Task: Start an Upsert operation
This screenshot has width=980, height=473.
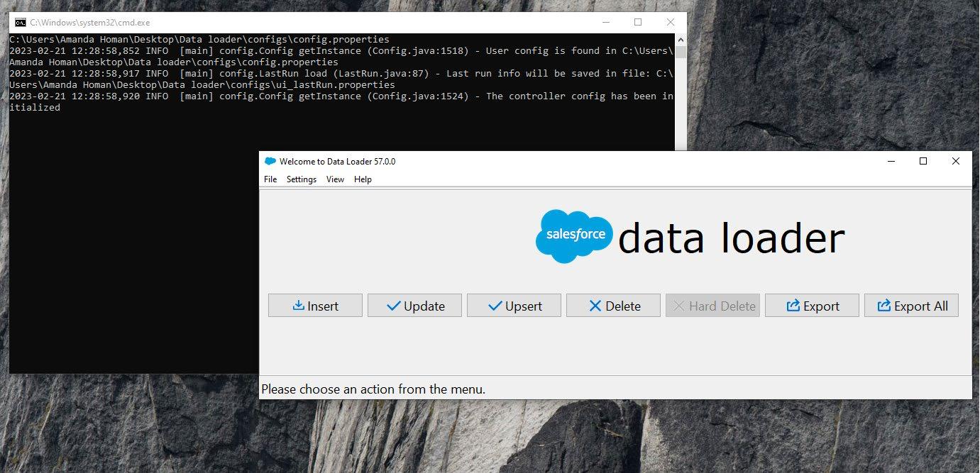Action: coord(514,306)
